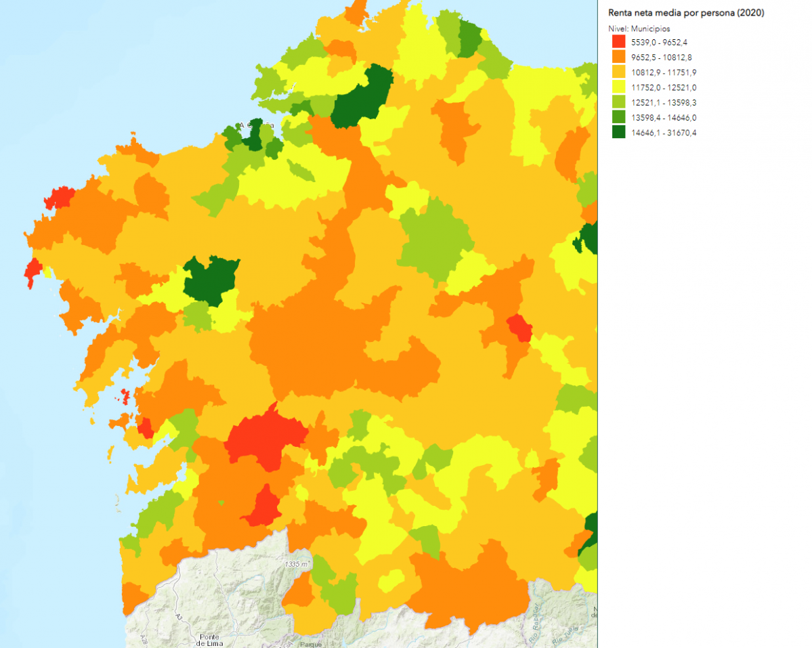Select the dark orange 9652,5 - 10812,8 swatch
812x648 pixels.
616,57
